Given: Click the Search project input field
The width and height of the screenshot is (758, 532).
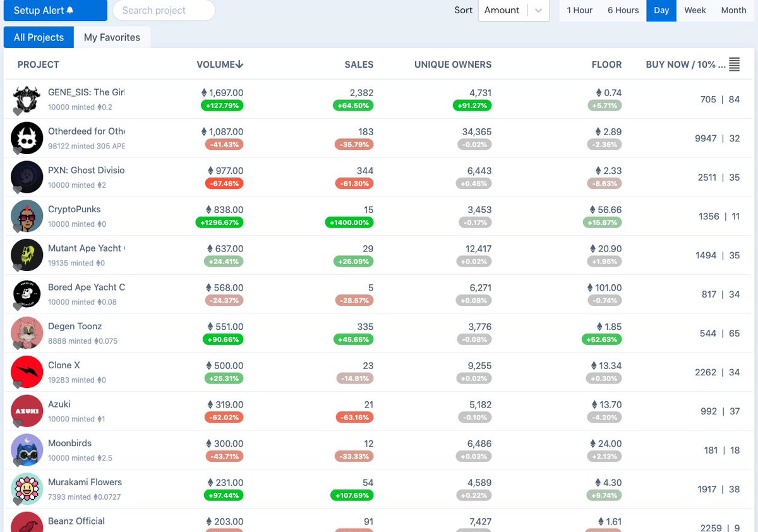Looking at the screenshot, I should [x=164, y=10].
